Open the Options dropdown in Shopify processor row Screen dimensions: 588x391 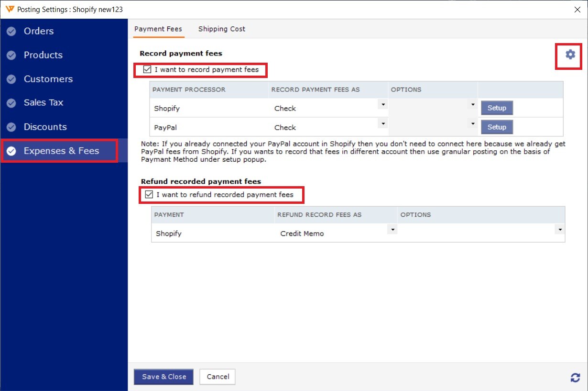point(473,104)
